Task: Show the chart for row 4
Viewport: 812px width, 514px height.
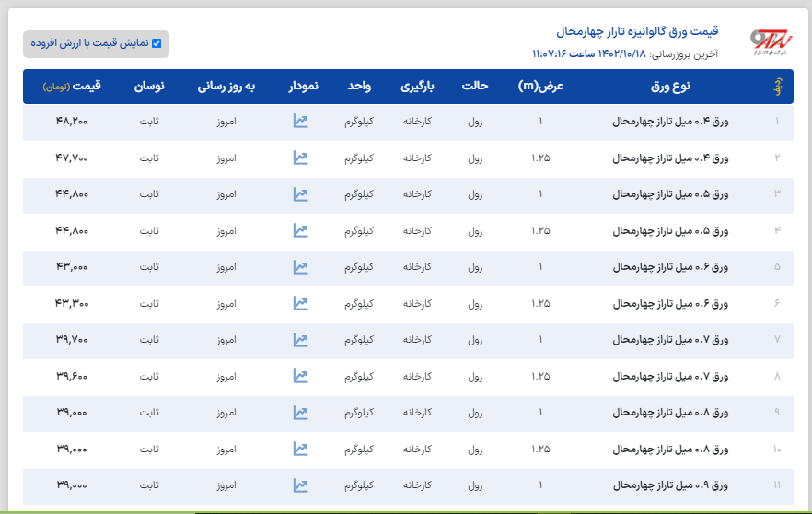Action: click(x=300, y=230)
